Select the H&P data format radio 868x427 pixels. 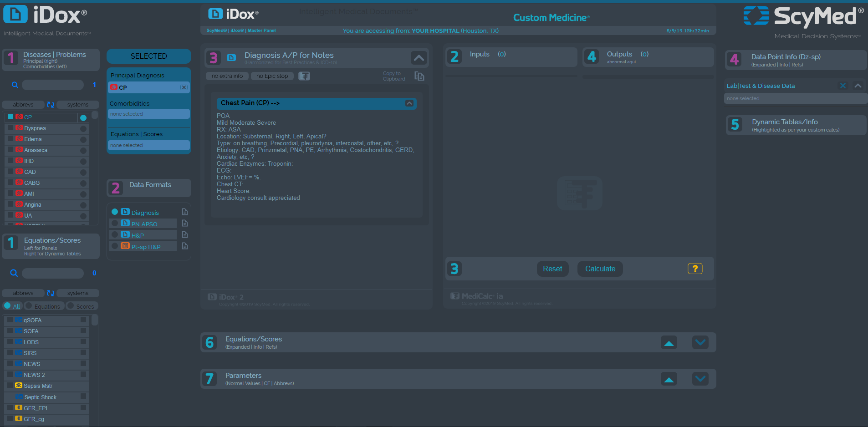click(x=115, y=234)
